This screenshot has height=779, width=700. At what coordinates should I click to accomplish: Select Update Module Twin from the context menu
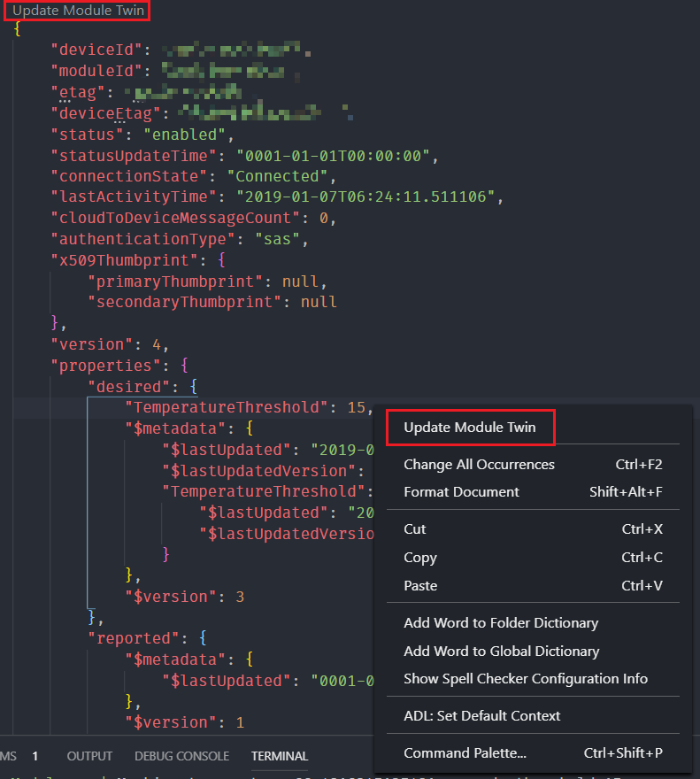pyautogui.click(x=471, y=427)
